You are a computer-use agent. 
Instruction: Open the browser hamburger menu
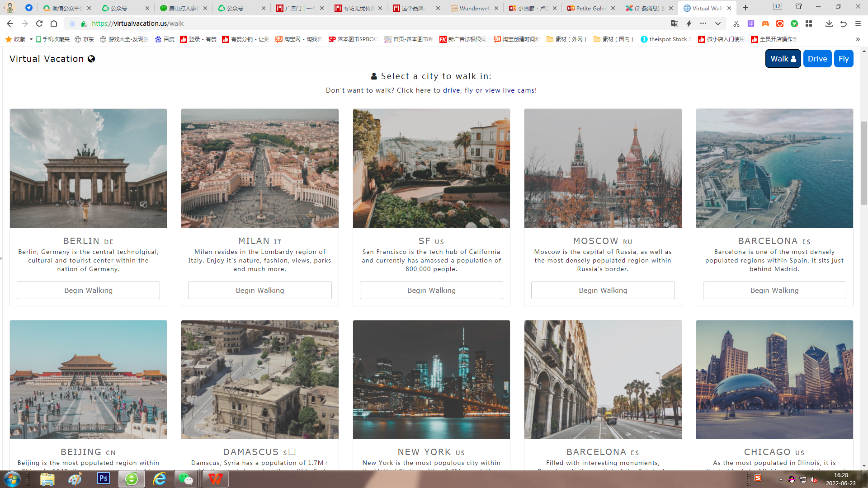[858, 23]
